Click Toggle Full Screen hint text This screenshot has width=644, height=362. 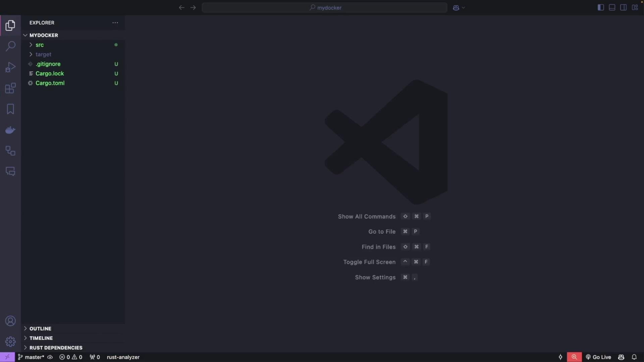pyautogui.click(x=369, y=262)
